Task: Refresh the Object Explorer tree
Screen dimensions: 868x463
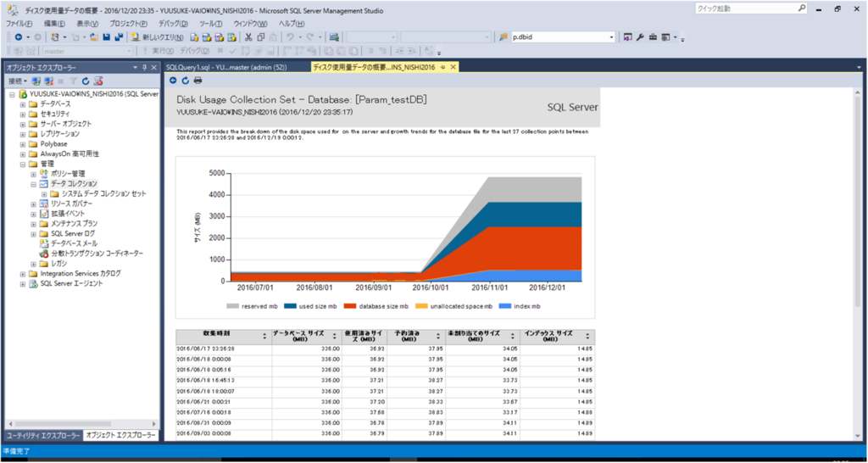Action: point(86,81)
